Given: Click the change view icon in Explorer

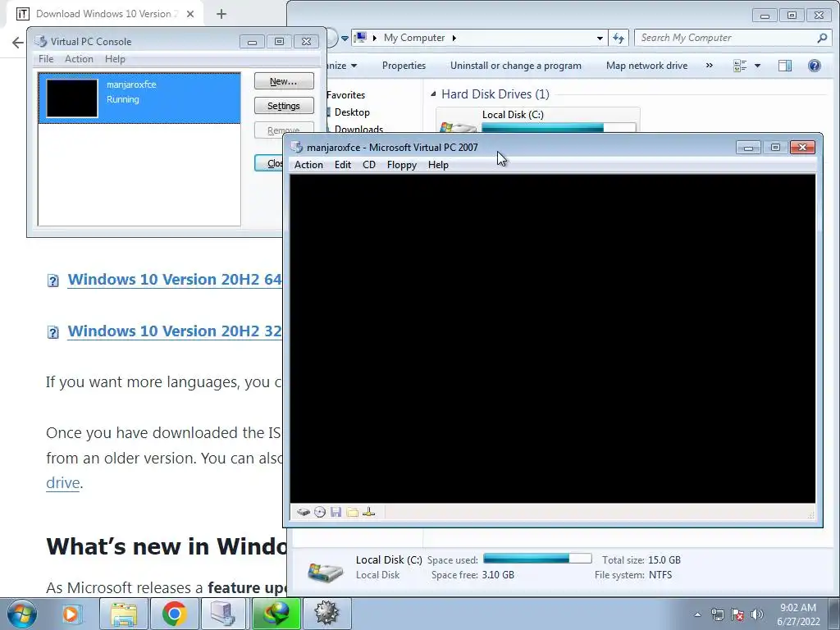Looking at the screenshot, I should (x=740, y=66).
